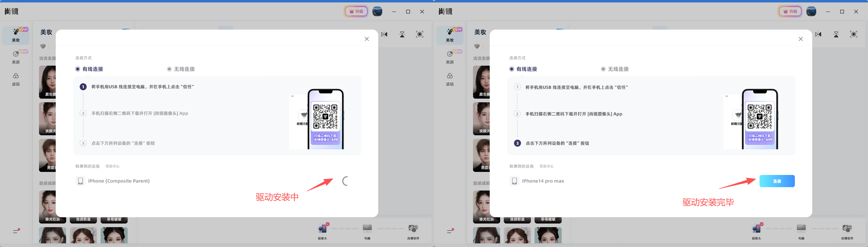The width and height of the screenshot is (868, 247).
Task: Open 美妆 sidebar tab in Composite Parent window
Action: point(16,35)
